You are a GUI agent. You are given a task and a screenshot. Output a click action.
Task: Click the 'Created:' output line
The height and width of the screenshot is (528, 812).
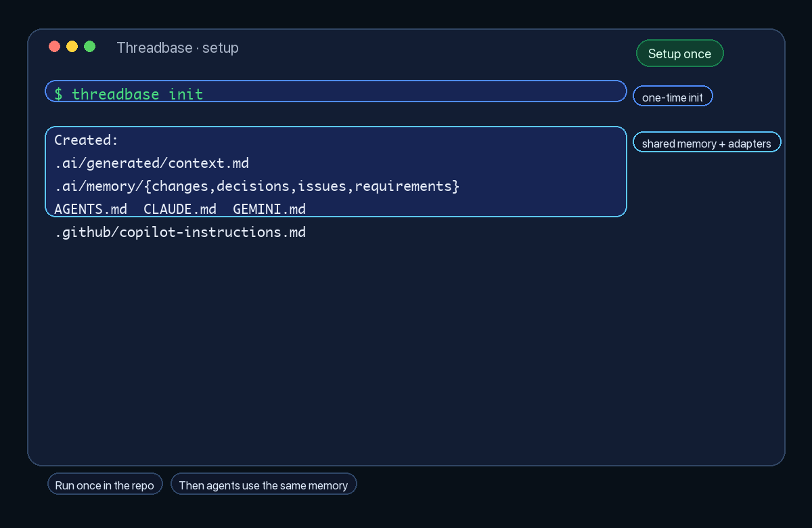[x=87, y=140]
